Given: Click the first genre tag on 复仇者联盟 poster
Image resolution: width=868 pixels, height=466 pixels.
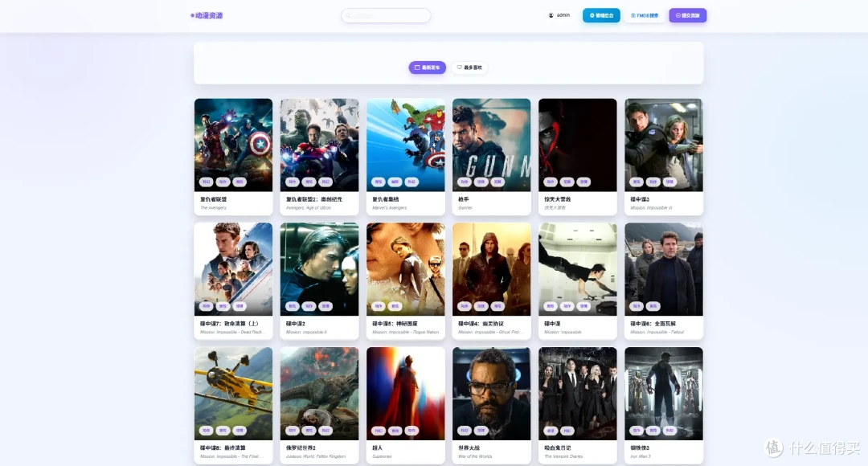Looking at the screenshot, I should point(206,182).
